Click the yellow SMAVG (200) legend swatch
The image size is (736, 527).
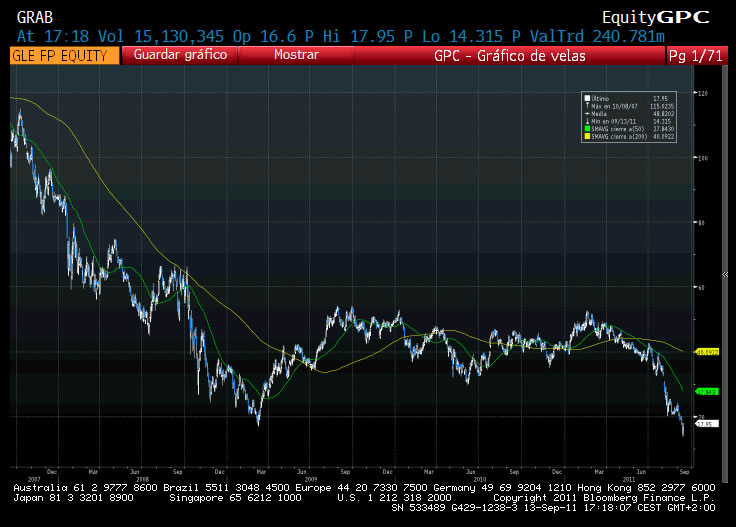(587, 137)
